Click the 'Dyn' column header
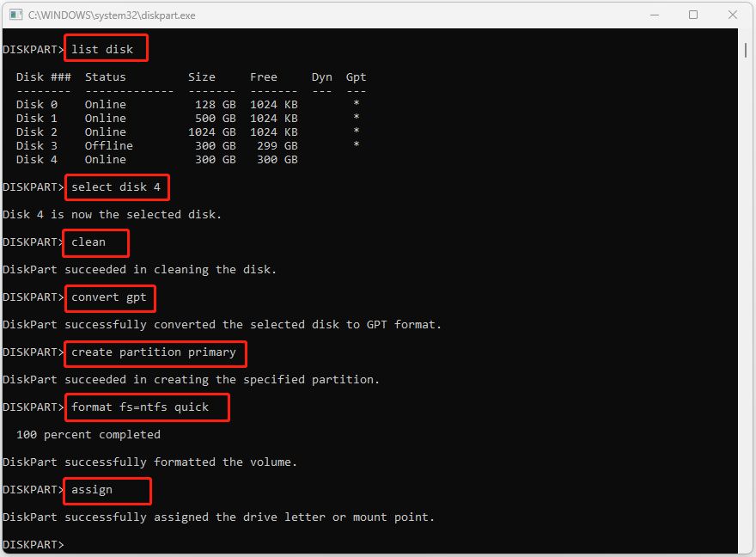This screenshot has height=557, width=756. 321,77
